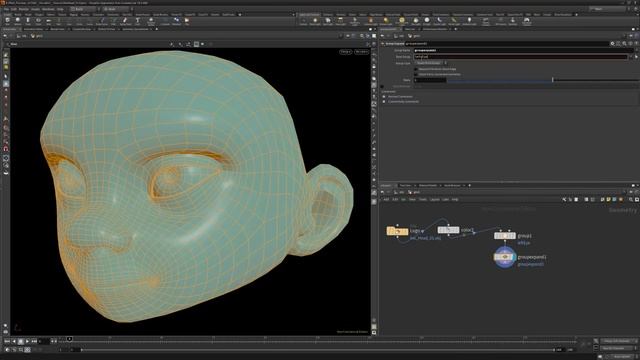The width and height of the screenshot is (640, 360).
Task: Select the color1 node
Action: tap(448, 230)
